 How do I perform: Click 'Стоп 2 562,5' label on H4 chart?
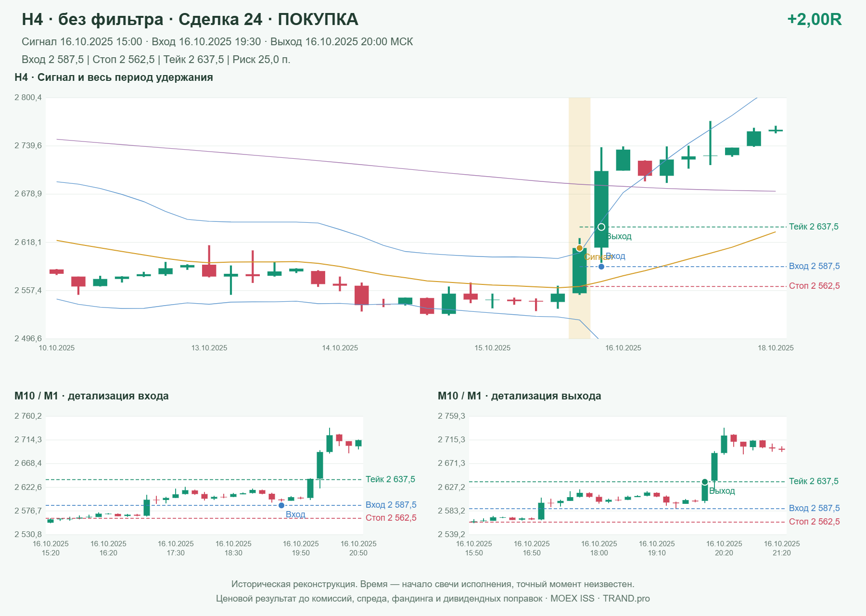click(814, 286)
